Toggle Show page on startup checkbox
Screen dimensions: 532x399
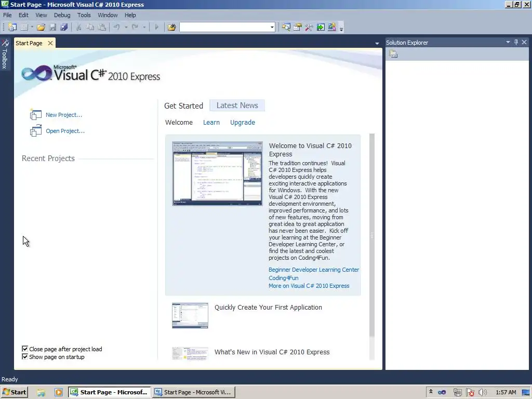[x=25, y=356]
